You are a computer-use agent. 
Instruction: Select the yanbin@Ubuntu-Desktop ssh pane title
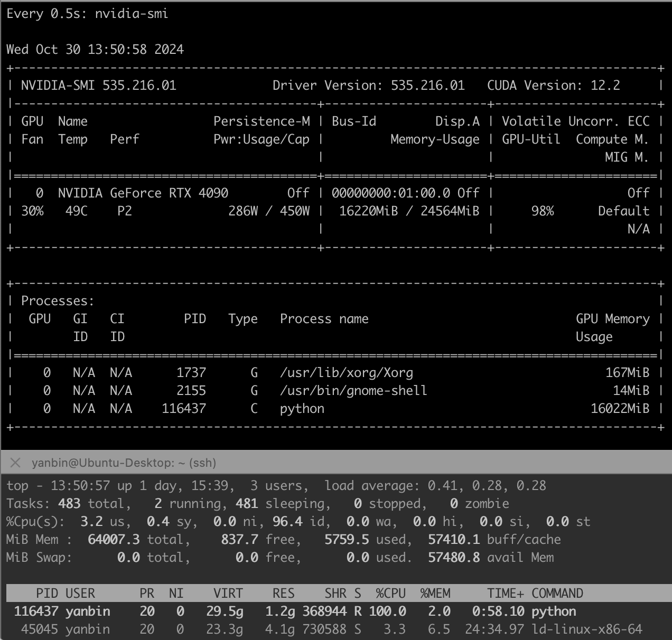point(124,463)
